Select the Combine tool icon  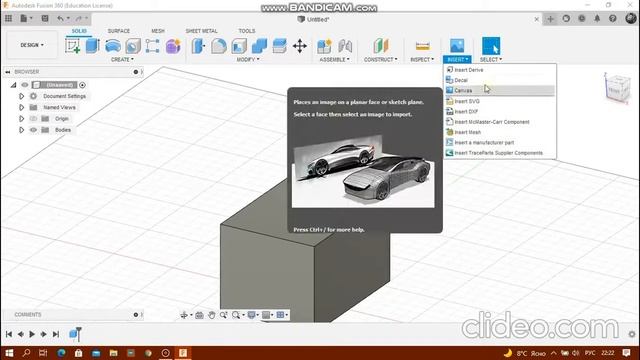[x=259, y=46]
